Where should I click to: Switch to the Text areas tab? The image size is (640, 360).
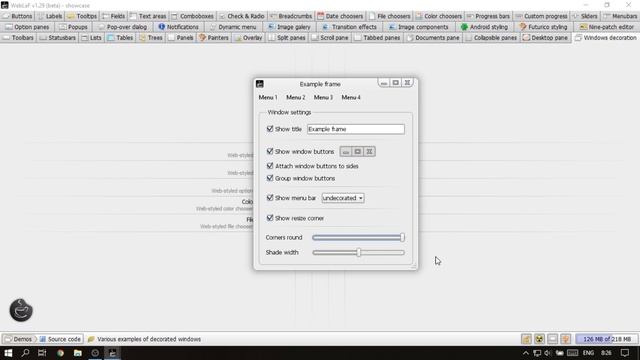148,16
